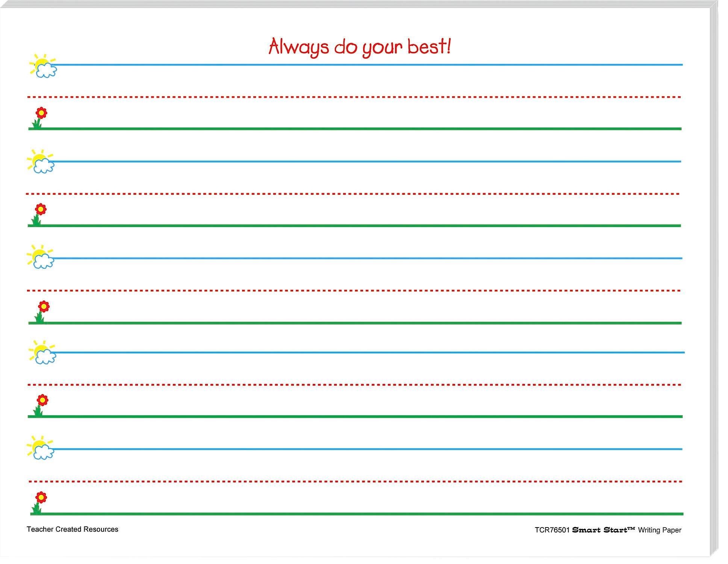Click the 'Teacher Created Resources' footer text
Screen dimensions: 728x564
pos(73,529)
